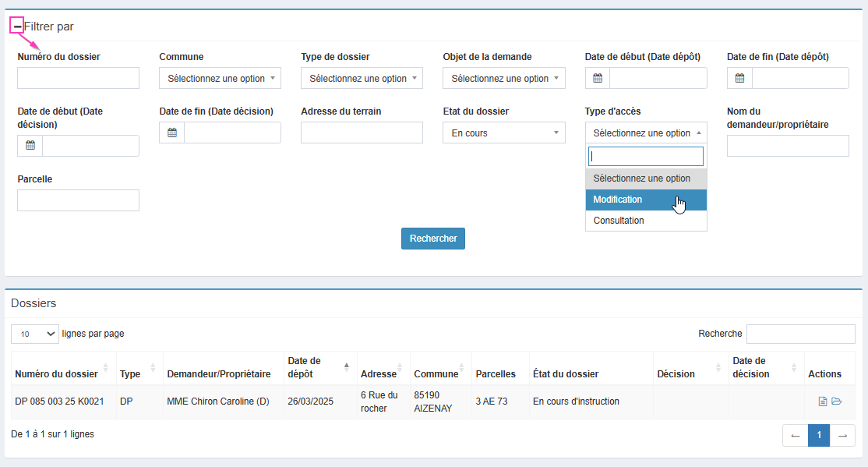Open the document icon in Actions column

(x=823, y=402)
